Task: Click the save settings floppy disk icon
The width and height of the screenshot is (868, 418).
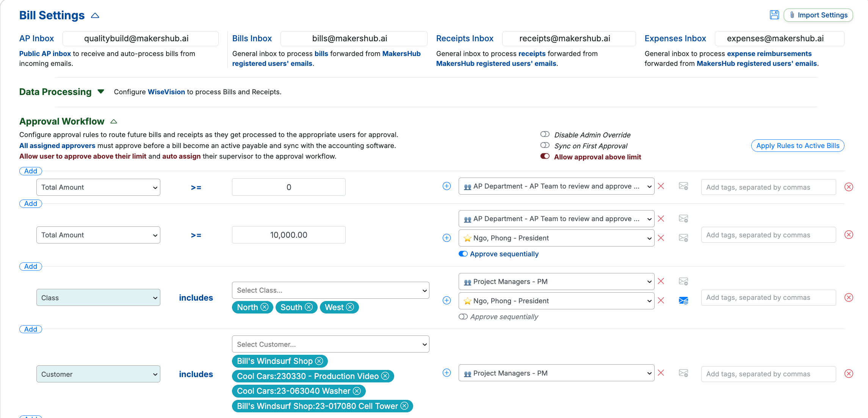Action: coord(774,15)
